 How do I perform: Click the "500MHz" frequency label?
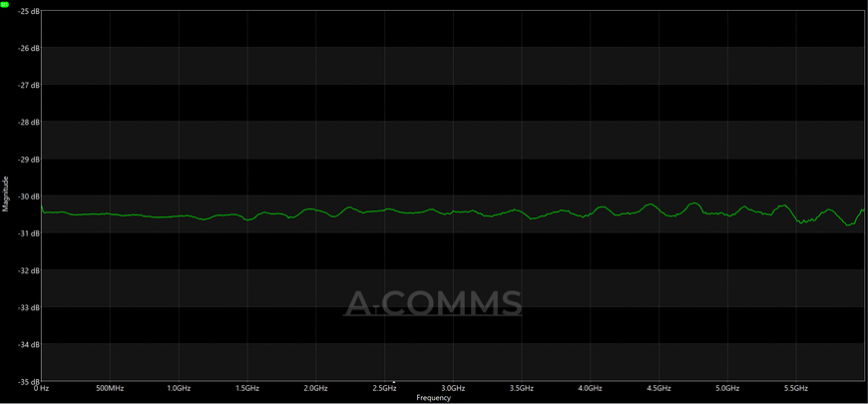tap(110, 388)
